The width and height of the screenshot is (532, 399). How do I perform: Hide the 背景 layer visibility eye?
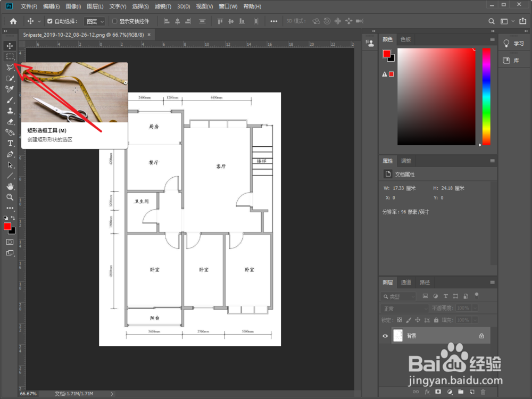[x=386, y=335]
